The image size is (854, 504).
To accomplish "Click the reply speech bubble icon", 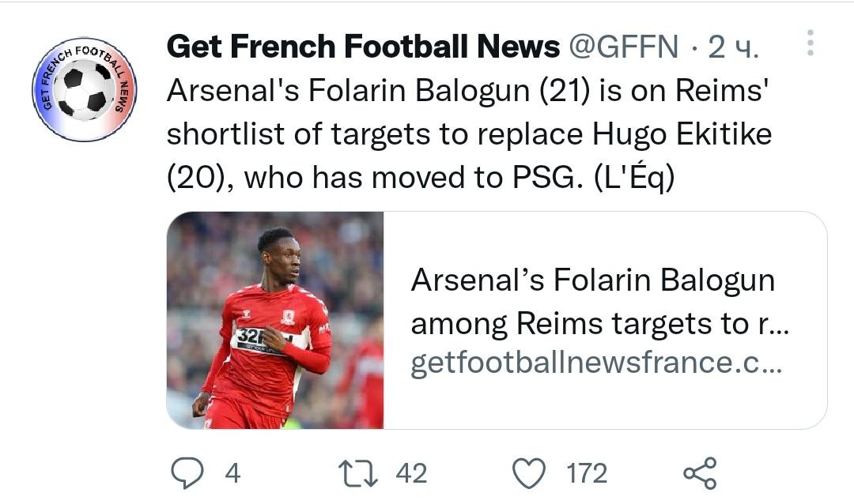I will [187, 472].
